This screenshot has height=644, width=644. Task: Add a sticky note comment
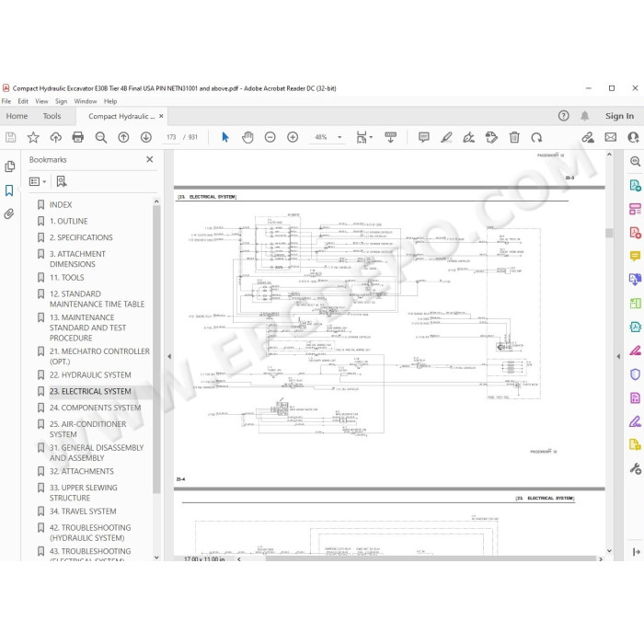[x=424, y=137]
